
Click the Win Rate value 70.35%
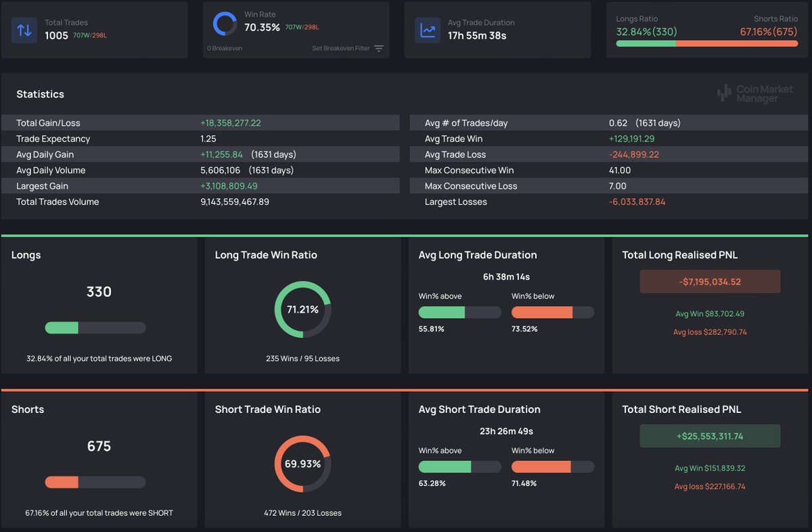click(x=262, y=27)
